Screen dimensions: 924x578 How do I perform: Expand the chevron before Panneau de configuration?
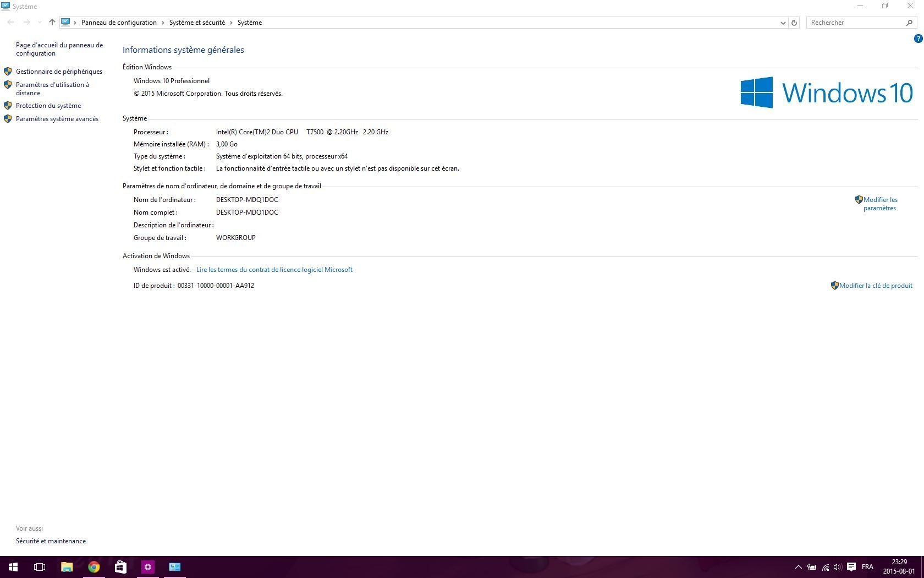(x=75, y=23)
